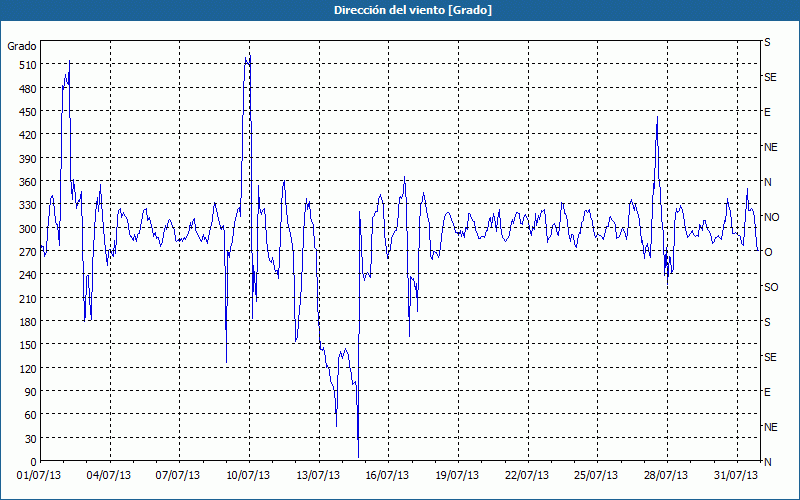The height and width of the screenshot is (500, 800).
Task: Select the 0 value at the axis base
Action: [x=34, y=462]
